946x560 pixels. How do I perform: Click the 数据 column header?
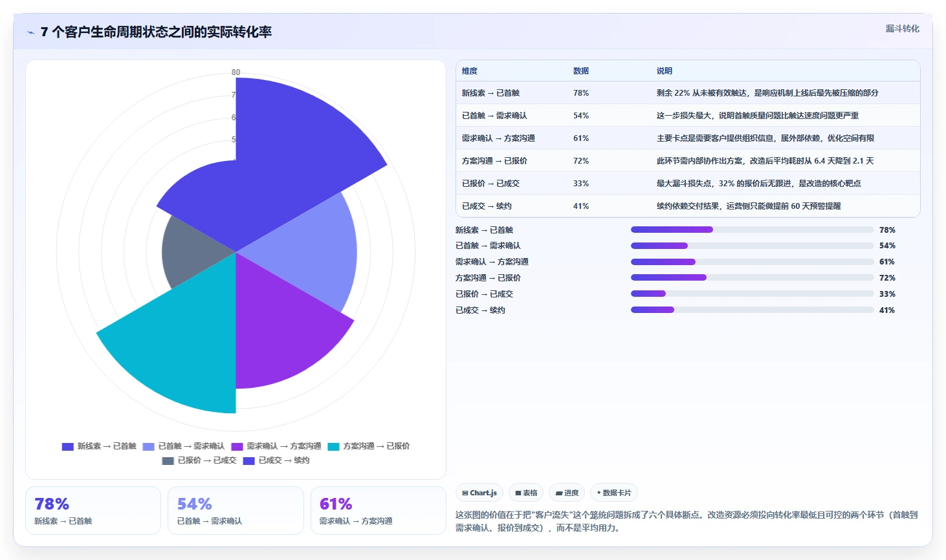click(x=581, y=71)
